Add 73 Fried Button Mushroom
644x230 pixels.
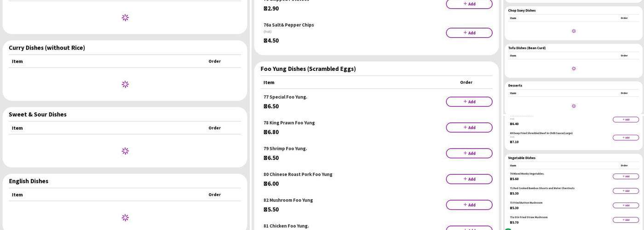[x=626, y=205]
